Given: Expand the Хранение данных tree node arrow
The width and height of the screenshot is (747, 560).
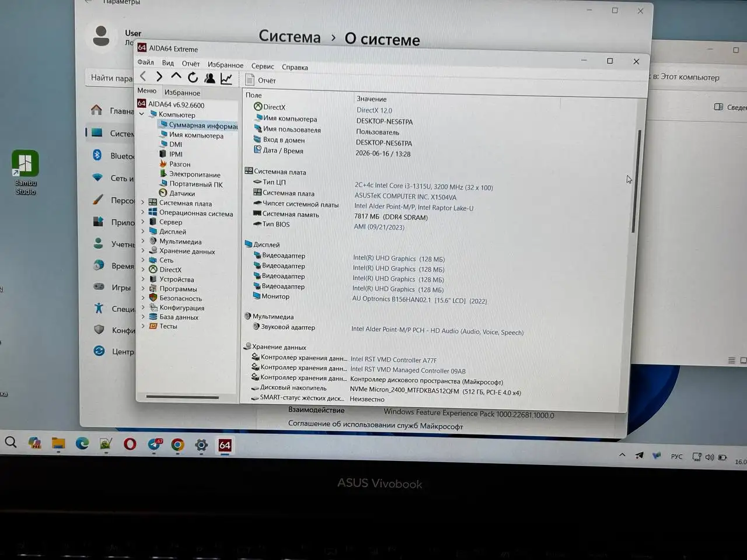Looking at the screenshot, I should pyautogui.click(x=142, y=251).
